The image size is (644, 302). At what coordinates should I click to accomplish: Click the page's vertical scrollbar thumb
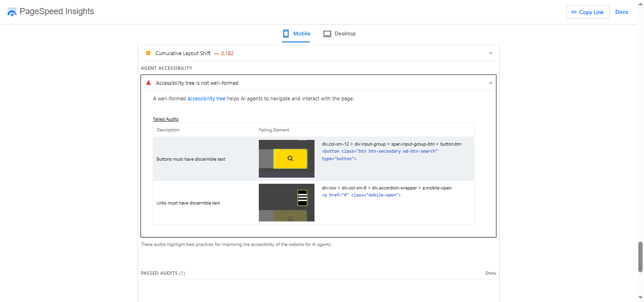click(x=640, y=257)
